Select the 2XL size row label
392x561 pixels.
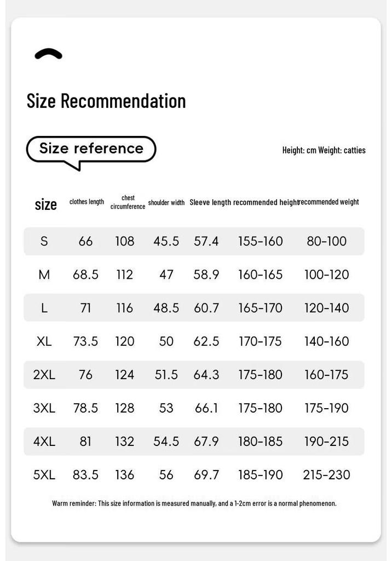[44, 375]
